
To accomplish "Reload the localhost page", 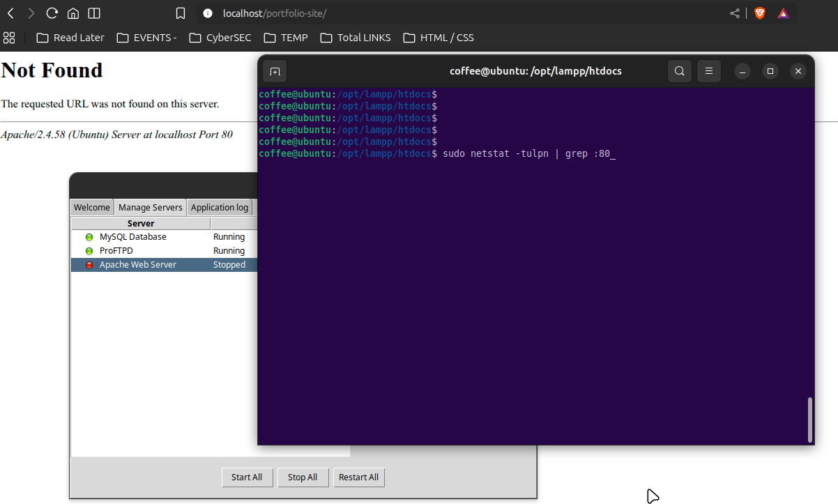I will (x=52, y=13).
